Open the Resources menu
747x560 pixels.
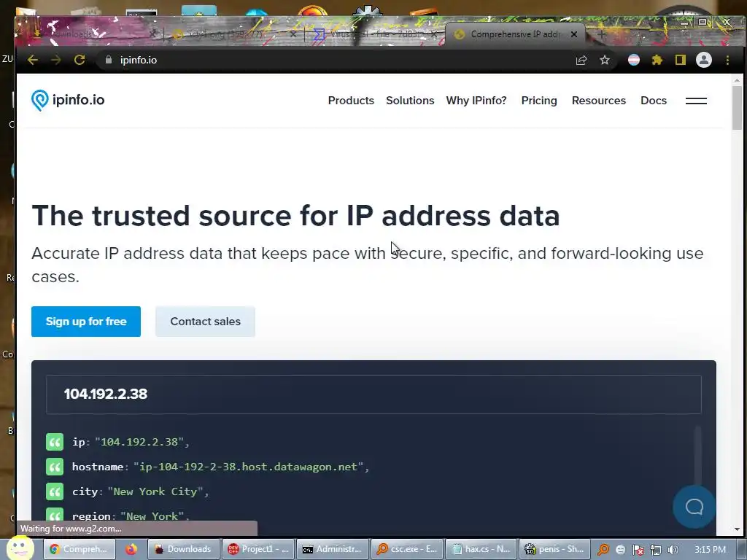coord(599,101)
